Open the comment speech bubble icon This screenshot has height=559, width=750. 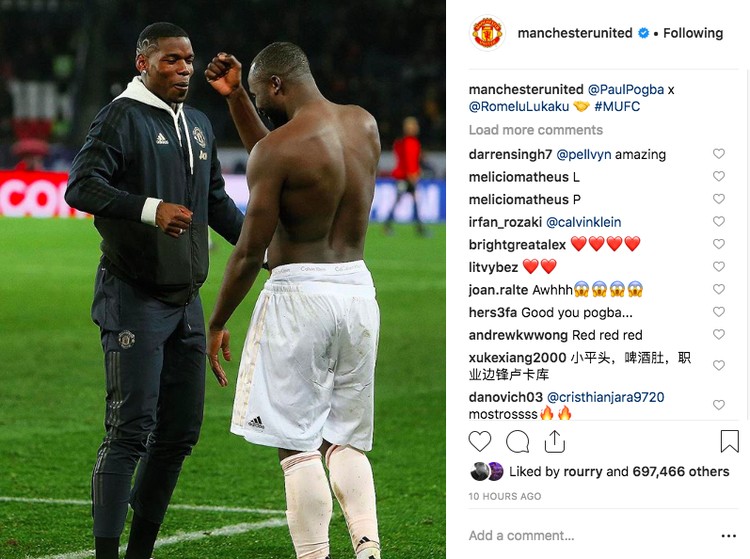[x=518, y=441]
